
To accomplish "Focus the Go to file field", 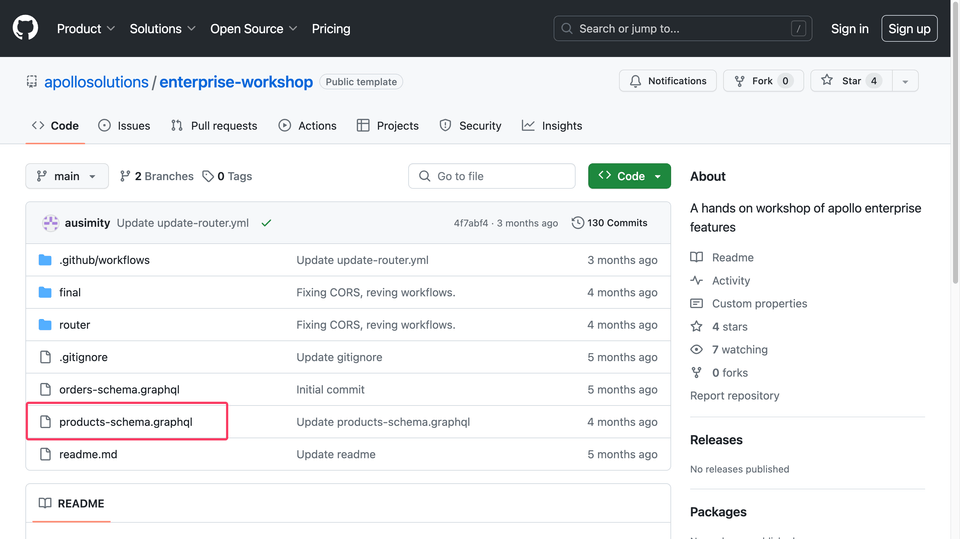I will coord(492,176).
